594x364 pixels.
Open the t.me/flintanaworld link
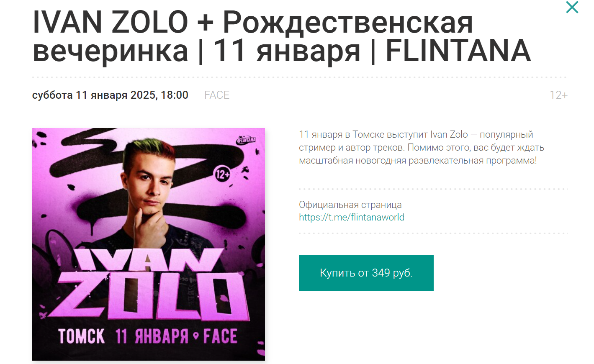[x=352, y=217]
